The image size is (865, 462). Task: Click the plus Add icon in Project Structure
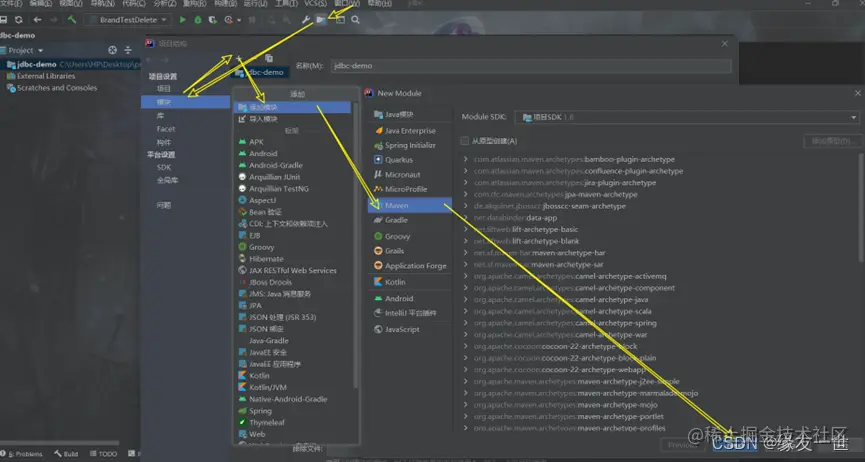(239, 58)
